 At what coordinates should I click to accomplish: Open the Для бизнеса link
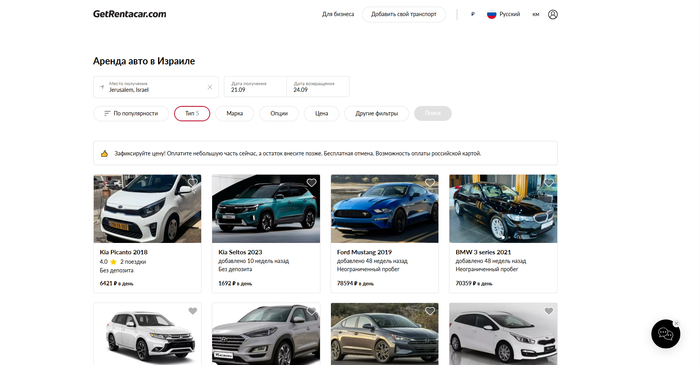pyautogui.click(x=338, y=14)
